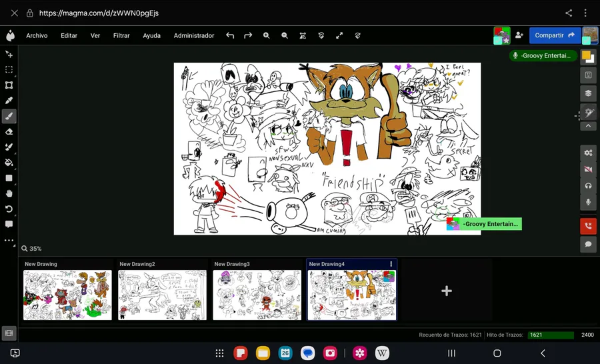Open the Editar menu
This screenshot has height=364, width=600.
(x=69, y=35)
